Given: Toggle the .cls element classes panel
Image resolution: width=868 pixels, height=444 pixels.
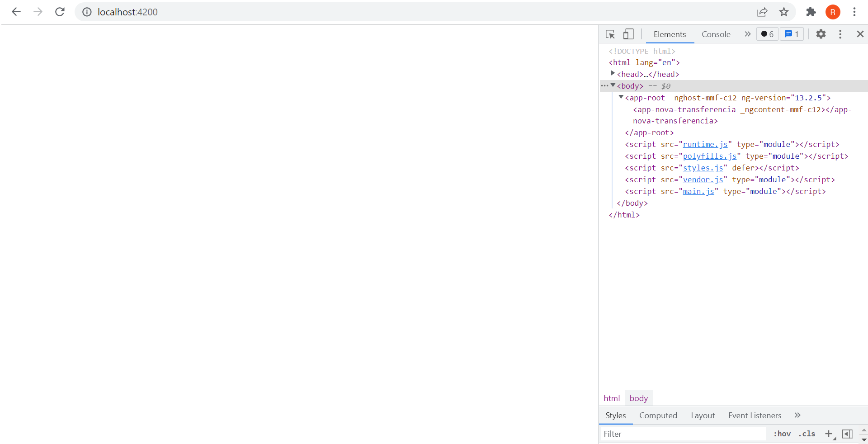Looking at the screenshot, I should pyautogui.click(x=807, y=434).
